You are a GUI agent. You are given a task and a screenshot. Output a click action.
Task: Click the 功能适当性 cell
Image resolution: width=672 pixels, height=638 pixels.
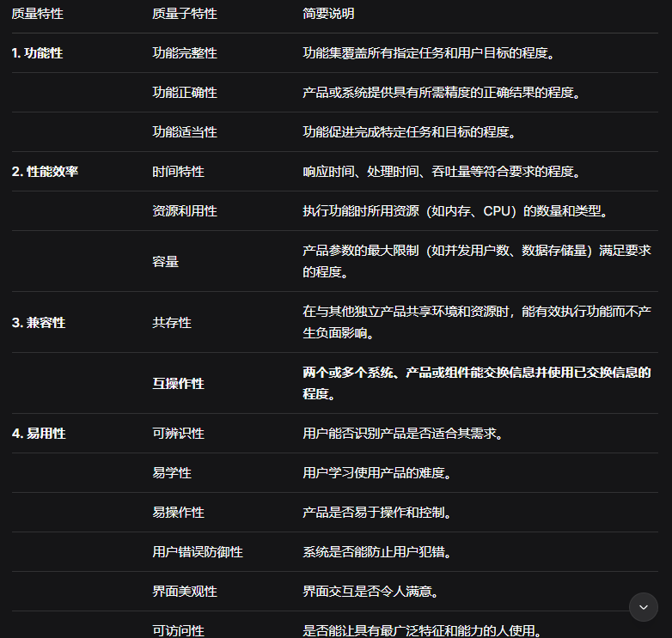[x=185, y=132]
